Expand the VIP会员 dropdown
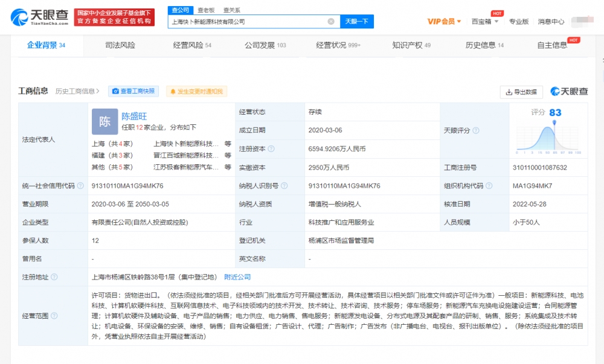 (x=444, y=22)
